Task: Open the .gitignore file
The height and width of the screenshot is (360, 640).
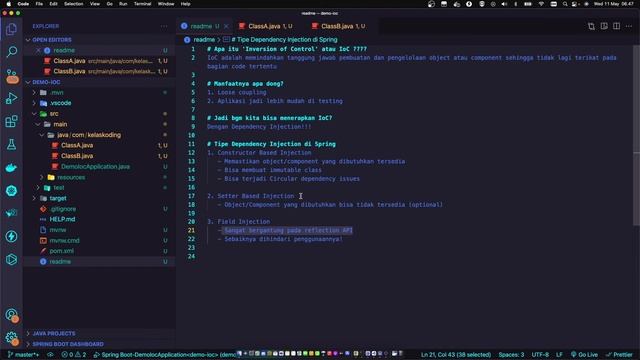Action: tap(63, 209)
